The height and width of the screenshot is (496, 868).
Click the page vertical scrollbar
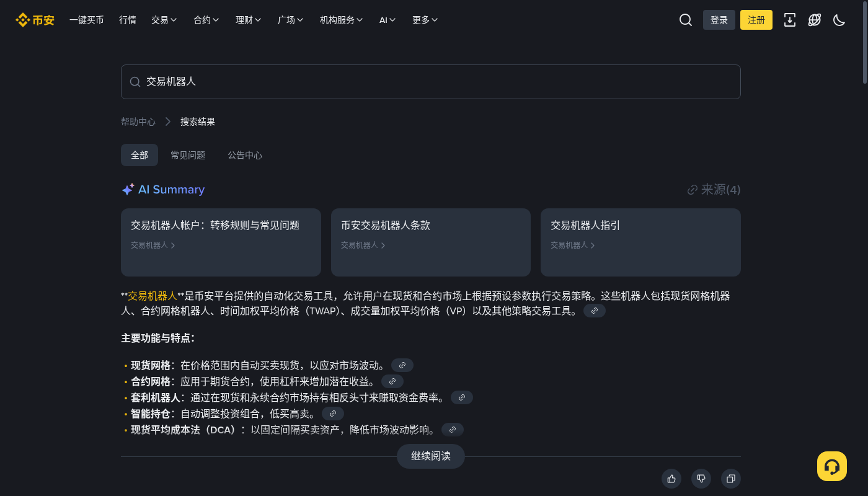pyautogui.click(x=865, y=43)
